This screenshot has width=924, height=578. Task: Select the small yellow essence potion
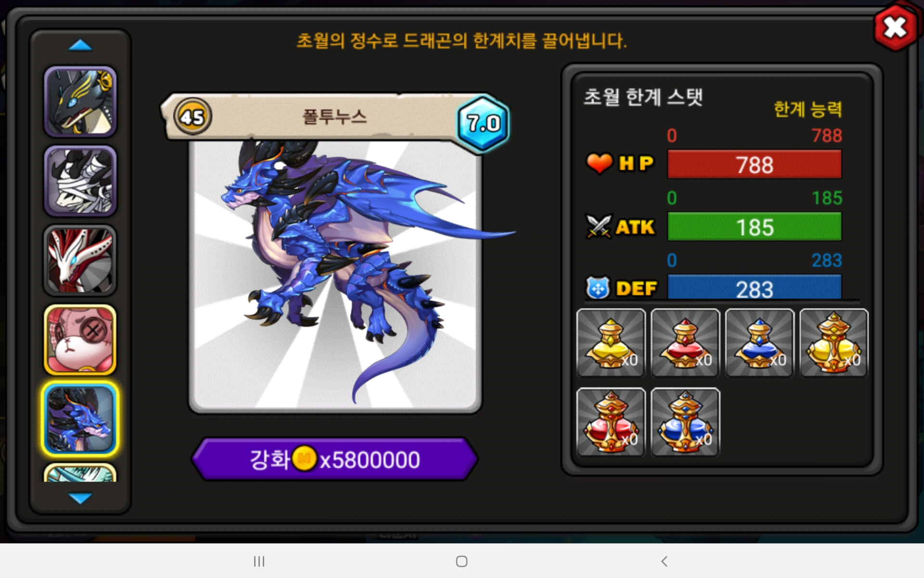coord(611,343)
